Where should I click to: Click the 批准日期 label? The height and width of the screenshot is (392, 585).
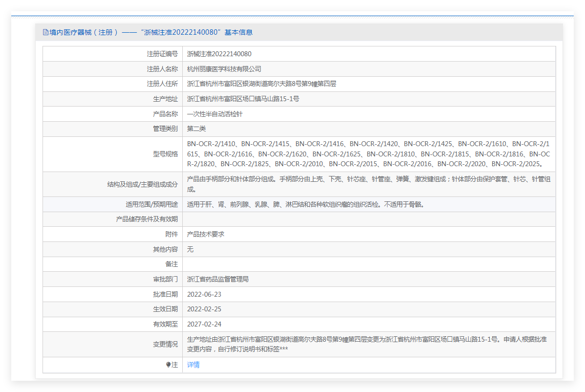click(x=165, y=294)
